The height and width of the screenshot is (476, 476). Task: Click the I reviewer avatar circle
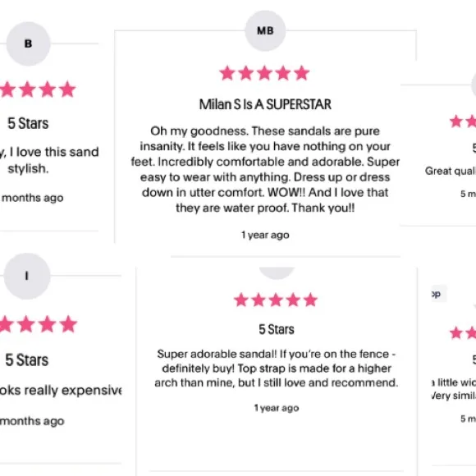(27, 276)
